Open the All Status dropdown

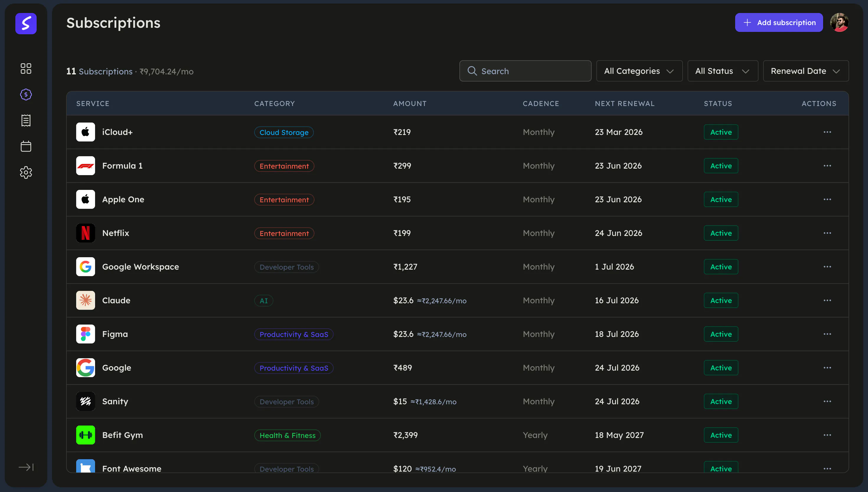click(723, 71)
